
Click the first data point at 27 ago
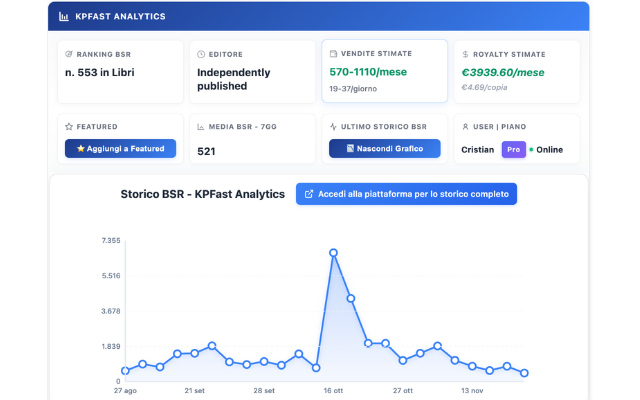[125, 371]
